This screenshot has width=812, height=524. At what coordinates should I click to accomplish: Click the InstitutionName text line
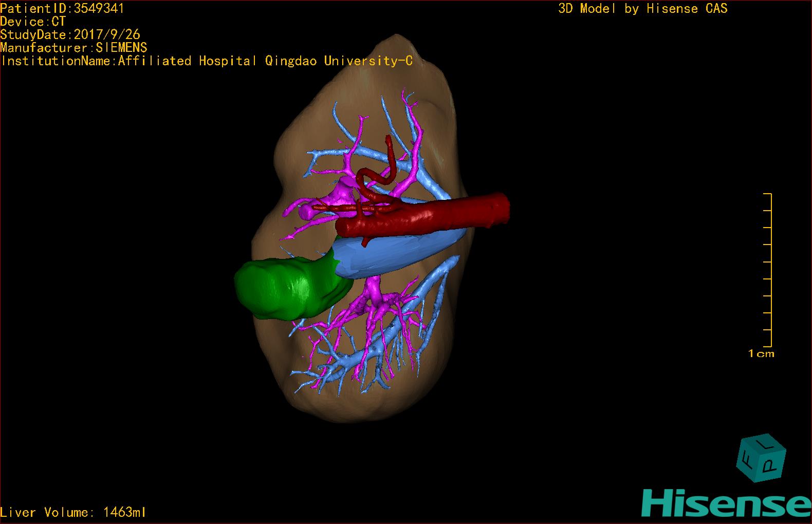[207, 61]
